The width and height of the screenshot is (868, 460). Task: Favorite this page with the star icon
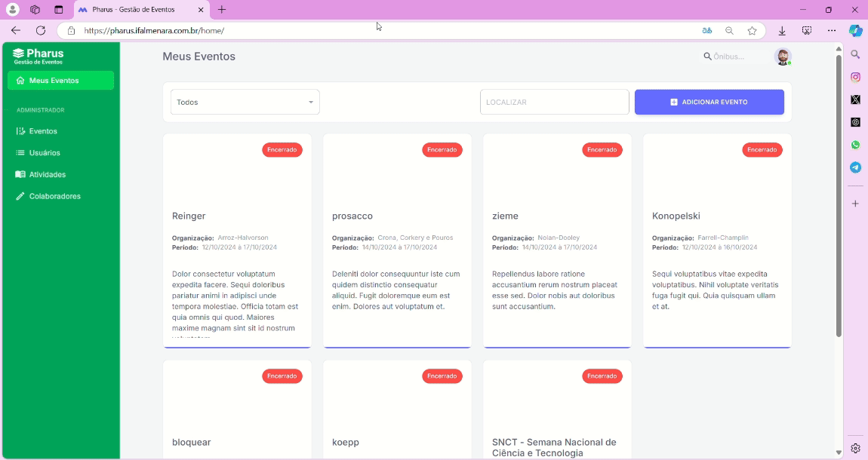click(752, 31)
